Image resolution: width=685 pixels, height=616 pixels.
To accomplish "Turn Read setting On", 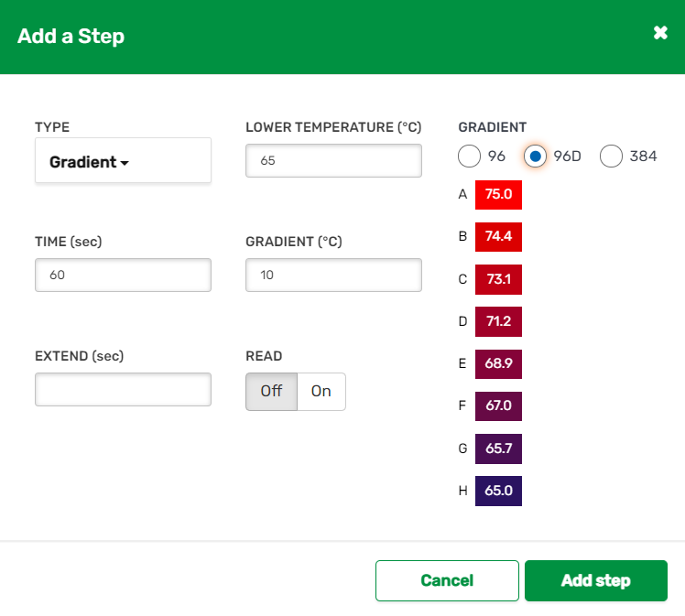I will coord(321,391).
